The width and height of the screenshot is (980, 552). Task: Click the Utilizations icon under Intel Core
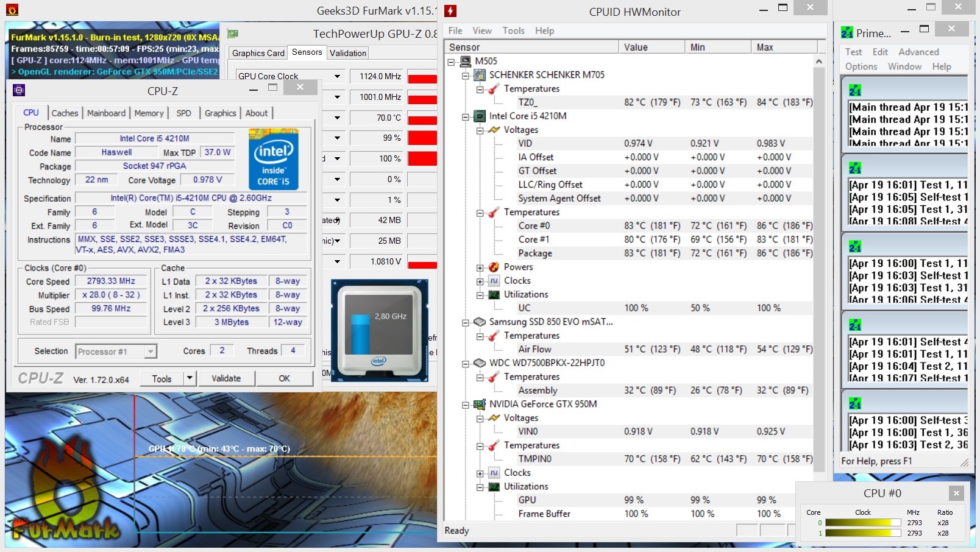(494, 294)
